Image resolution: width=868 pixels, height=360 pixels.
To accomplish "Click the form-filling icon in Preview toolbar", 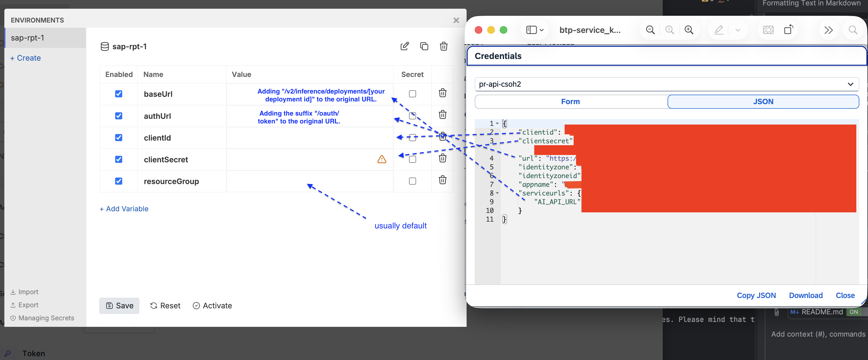I will [x=768, y=30].
